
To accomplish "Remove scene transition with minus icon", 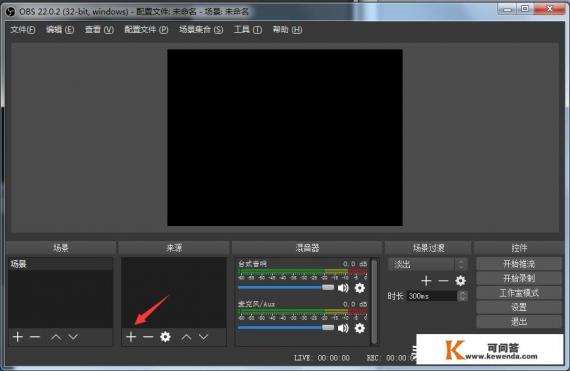I will [443, 281].
